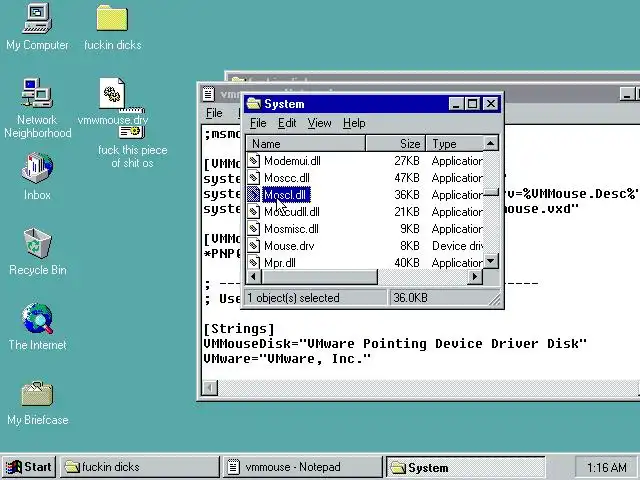Open the Start menu
The height and width of the screenshot is (480, 640).
point(29,467)
